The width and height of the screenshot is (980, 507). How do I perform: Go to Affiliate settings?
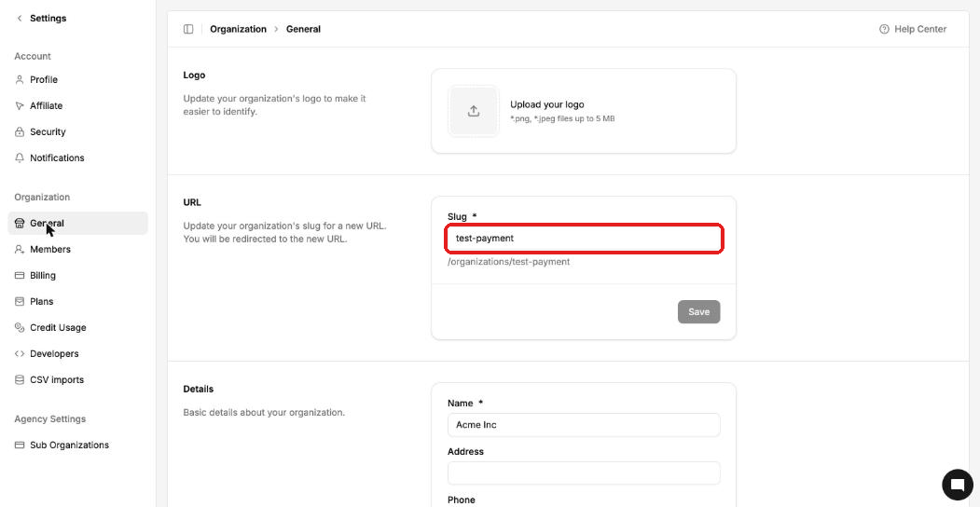[x=77, y=106]
